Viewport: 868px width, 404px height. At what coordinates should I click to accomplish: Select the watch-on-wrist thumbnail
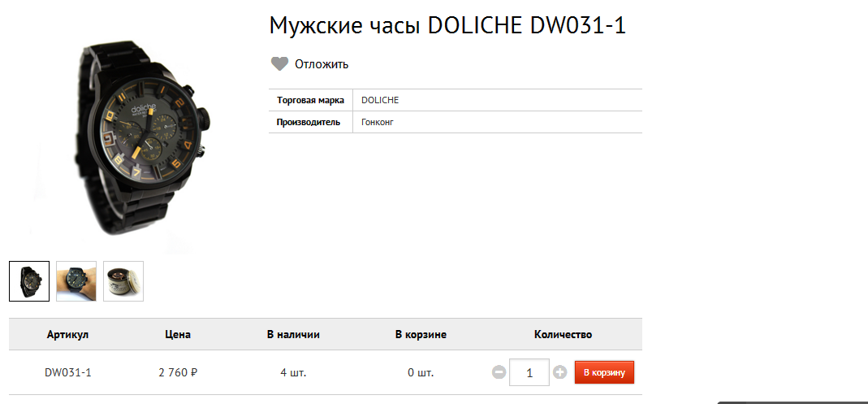76,281
